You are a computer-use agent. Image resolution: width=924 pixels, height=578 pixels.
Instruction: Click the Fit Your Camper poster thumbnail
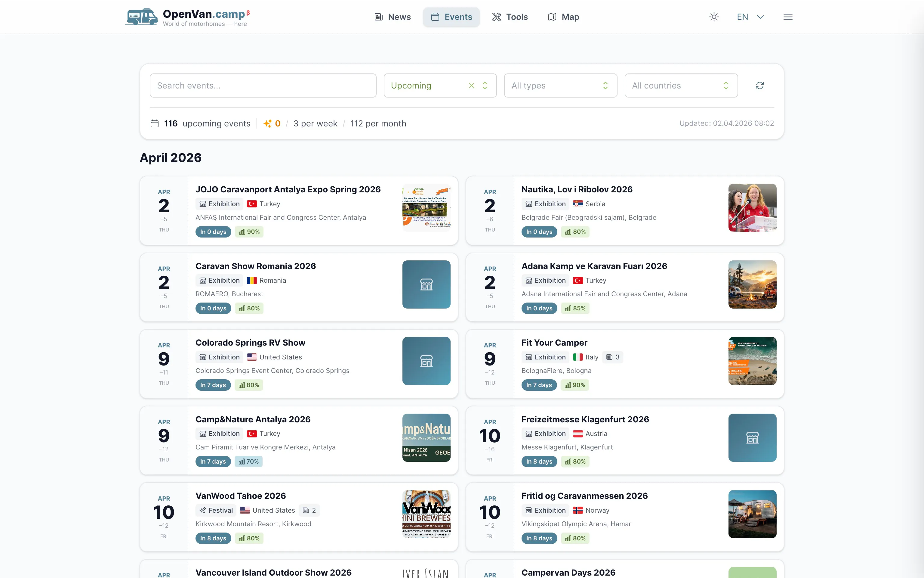click(752, 361)
